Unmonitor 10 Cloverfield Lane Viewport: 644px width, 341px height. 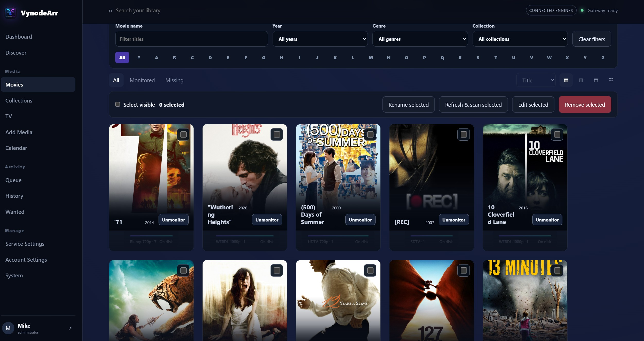547,220
